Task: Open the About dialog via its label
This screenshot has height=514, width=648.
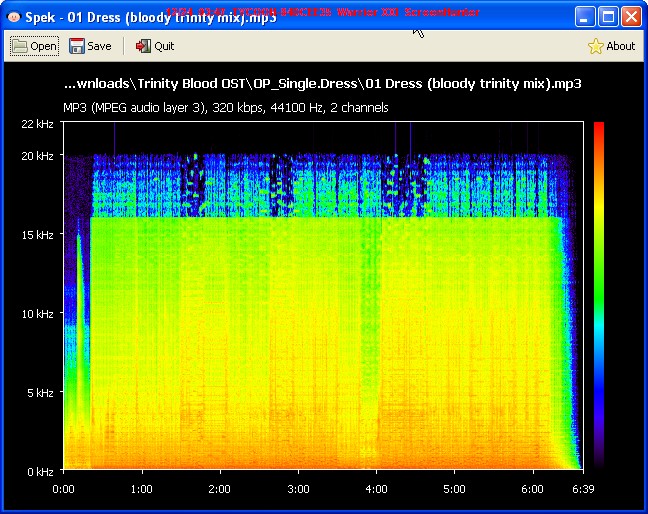Action: pyautogui.click(x=620, y=46)
